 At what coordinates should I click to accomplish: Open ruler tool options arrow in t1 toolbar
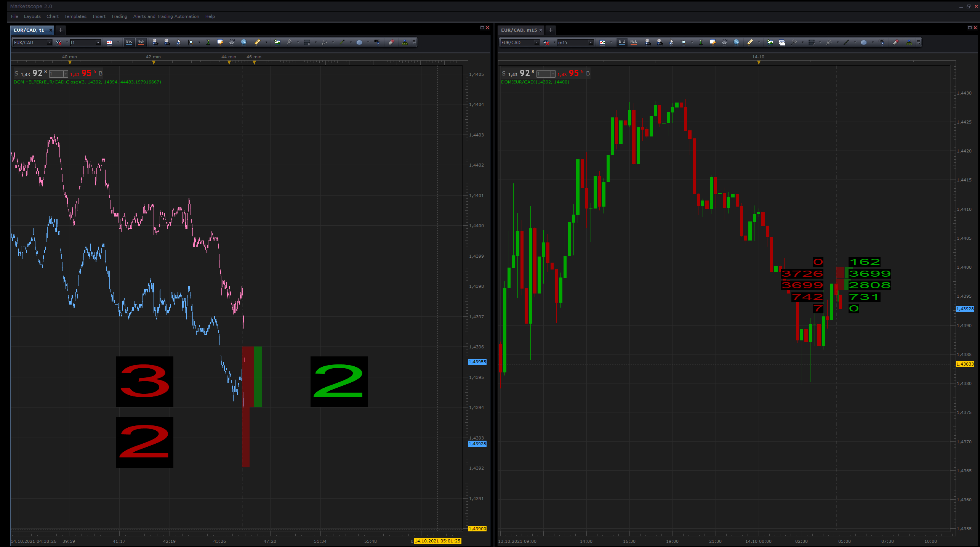coord(266,42)
